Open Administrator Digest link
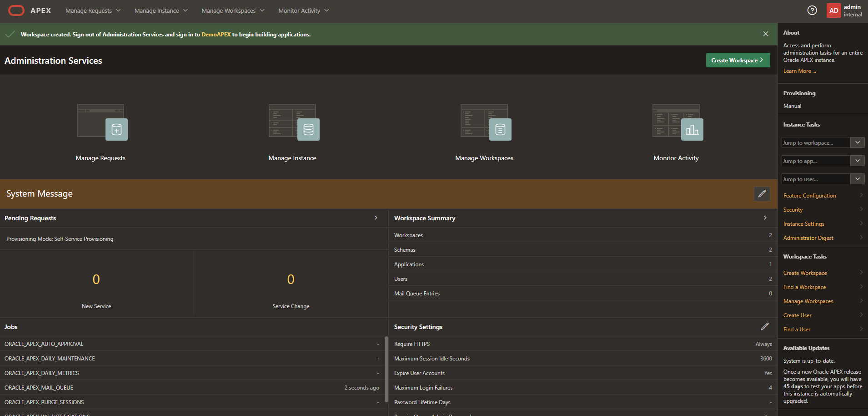The image size is (868, 416). [x=808, y=238]
